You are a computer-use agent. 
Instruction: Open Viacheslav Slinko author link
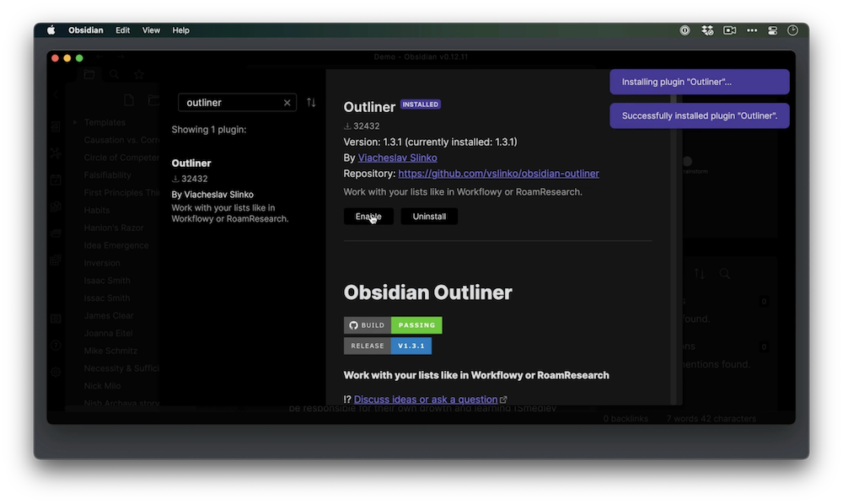[x=397, y=158]
